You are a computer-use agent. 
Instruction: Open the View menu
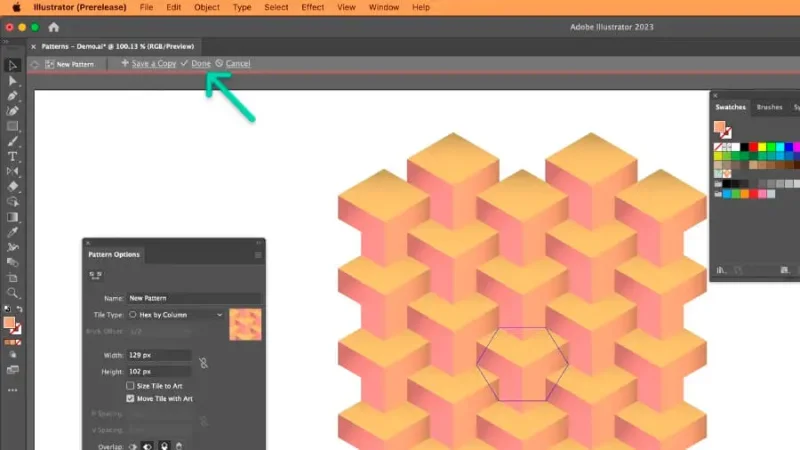(x=346, y=7)
